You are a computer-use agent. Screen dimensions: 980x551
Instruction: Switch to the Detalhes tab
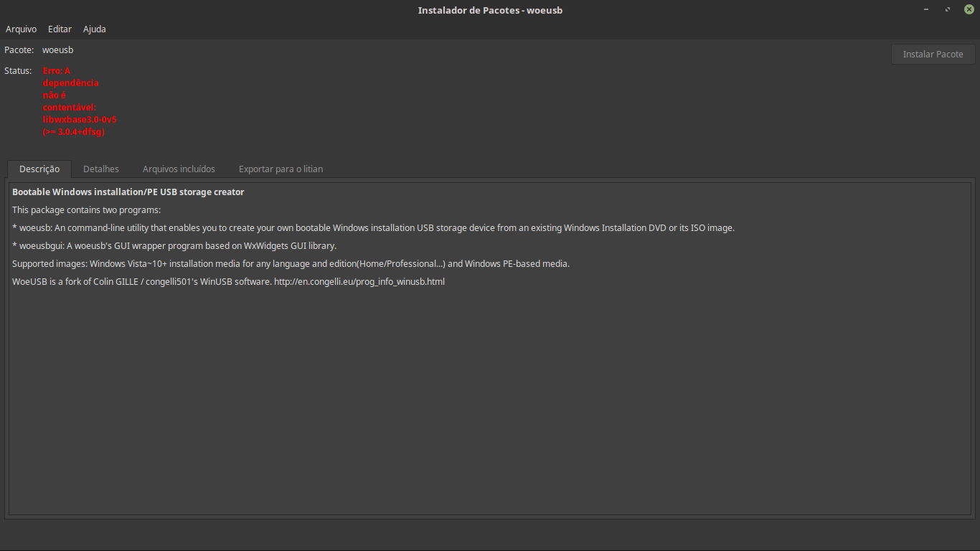pyautogui.click(x=101, y=169)
